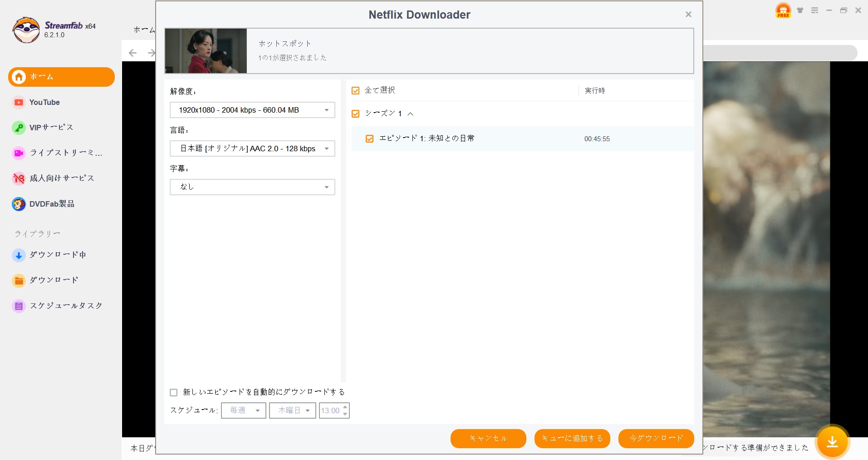Viewport: 868px width, 460px height.
Task: Click the home icon in the sidebar
Action: [x=19, y=77]
